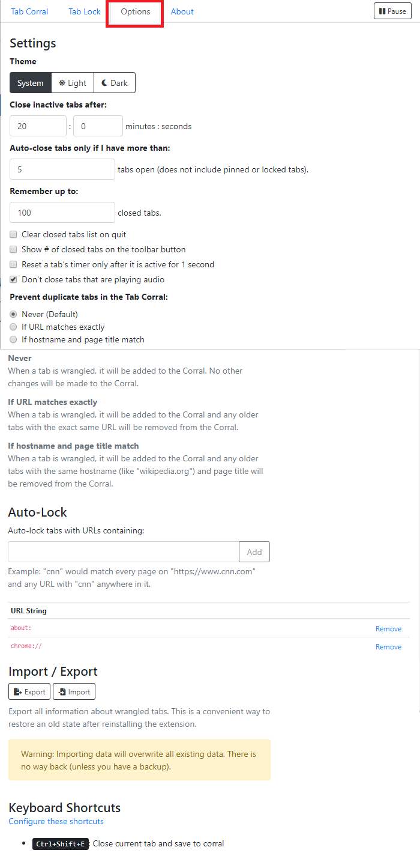Check Reset a tab's timer option
This screenshot has height=868, width=420.
click(13, 264)
